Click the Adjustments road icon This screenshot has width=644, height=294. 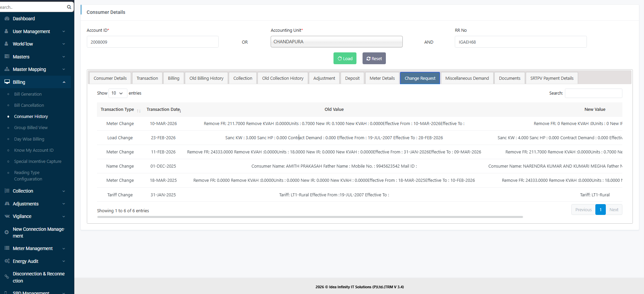7,203
